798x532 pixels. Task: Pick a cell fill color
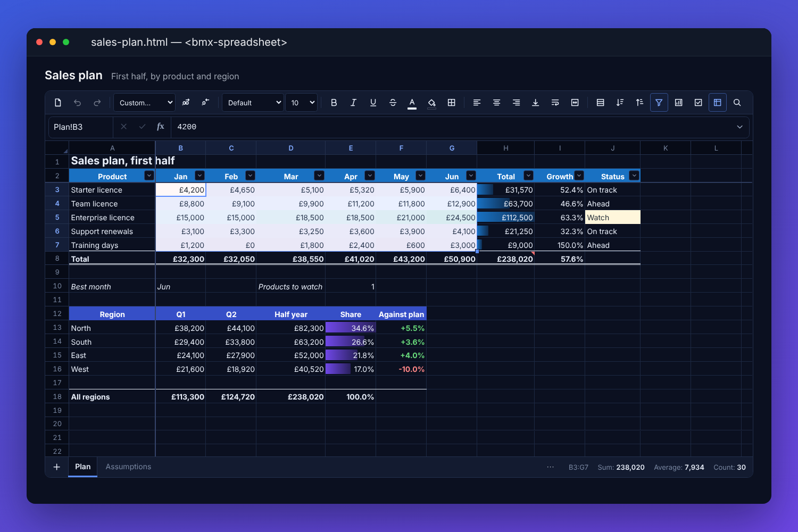432,103
